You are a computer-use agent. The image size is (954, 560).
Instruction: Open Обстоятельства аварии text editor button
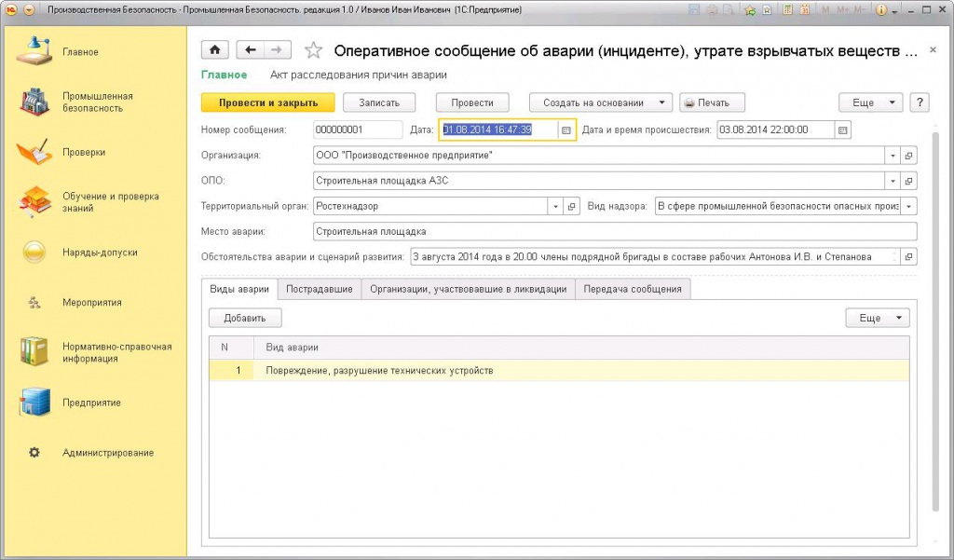pyautogui.click(x=908, y=257)
